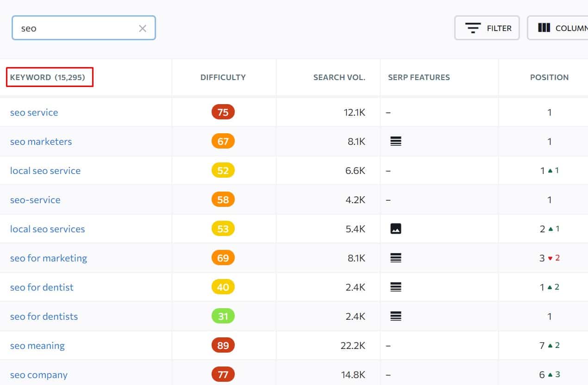Select search volume 4.2K

click(x=355, y=200)
